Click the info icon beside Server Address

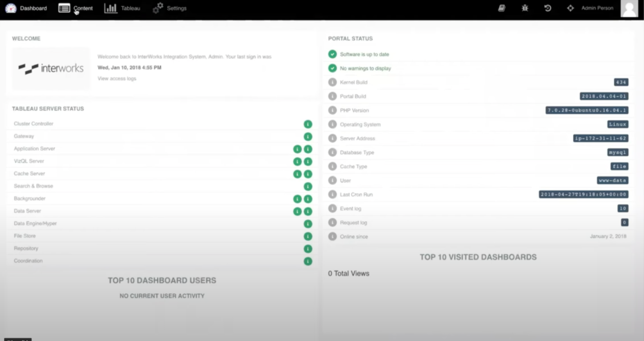click(332, 138)
